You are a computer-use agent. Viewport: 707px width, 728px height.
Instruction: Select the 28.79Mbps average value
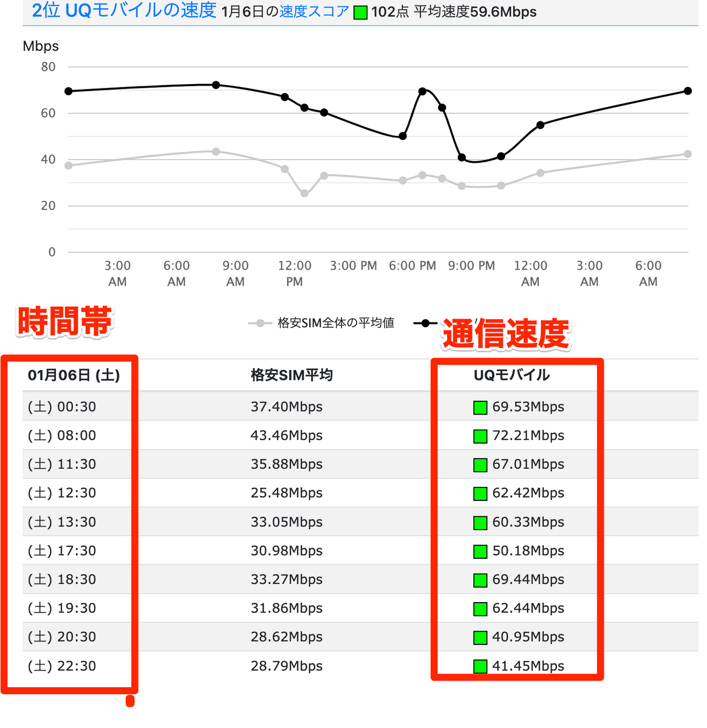(x=287, y=666)
